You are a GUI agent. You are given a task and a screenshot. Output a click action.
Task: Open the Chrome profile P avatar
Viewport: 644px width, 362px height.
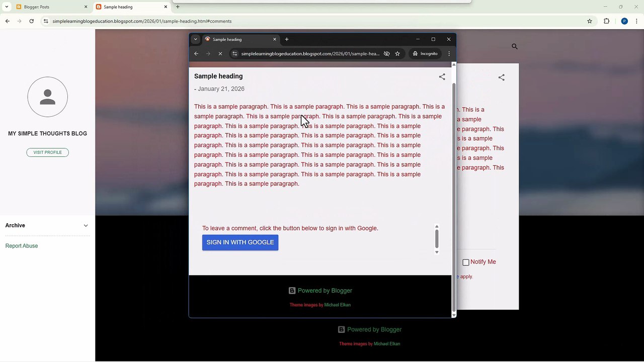(624, 21)
